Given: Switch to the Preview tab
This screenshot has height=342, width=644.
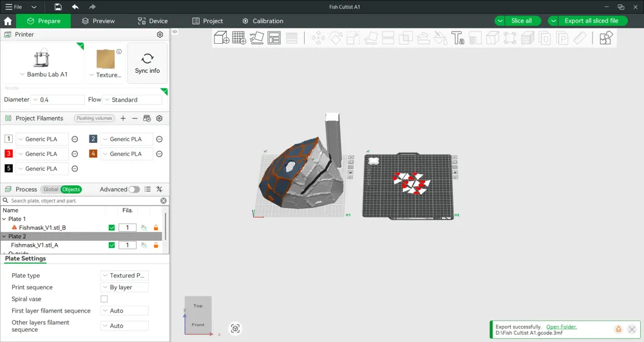Looking at the screenshot, I should (98, 21).
